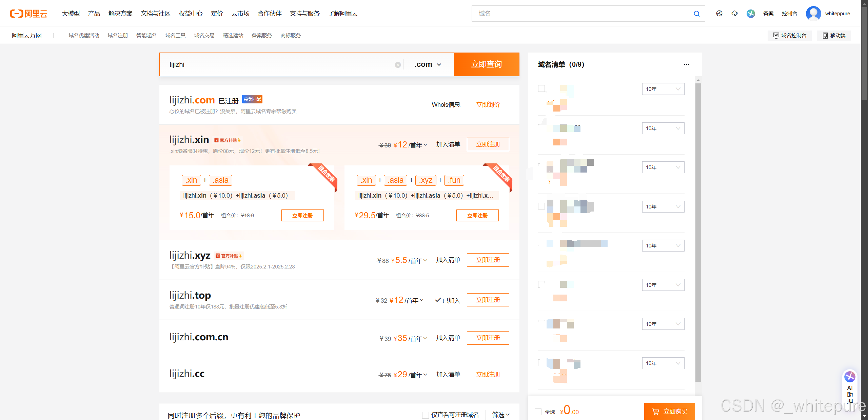The width and height of the screenshot is (868, 420).
Task: Click the headset support icon
Action: [x=734, y=14]
